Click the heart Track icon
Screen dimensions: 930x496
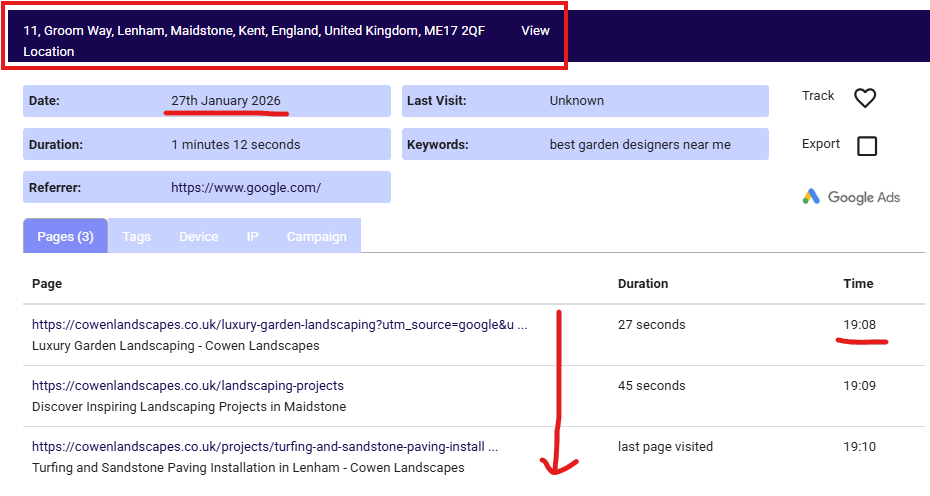click(865, 98)
